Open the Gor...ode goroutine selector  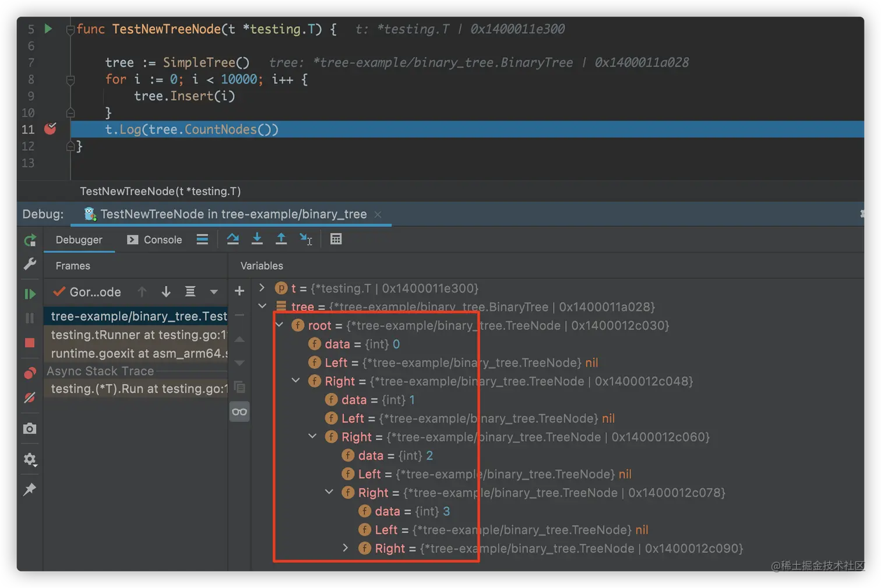(x=87, y=292)
